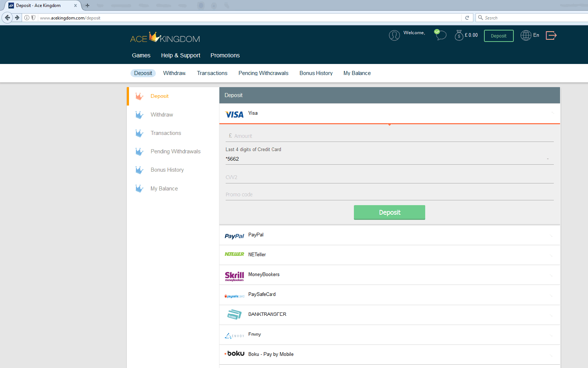Click the Amount input field

pos(390,136)
